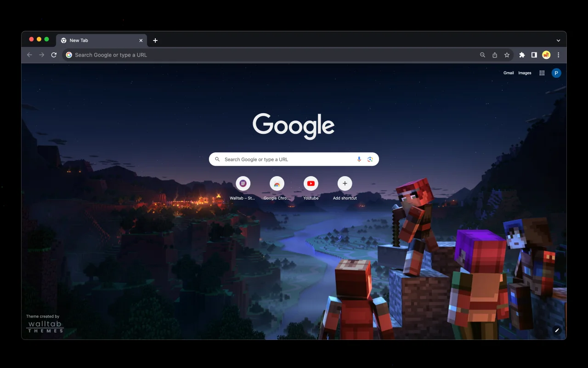The height and width of the screenshot is (368, 588).
Task: Click Add shortcut
Action: pos(345,188)
